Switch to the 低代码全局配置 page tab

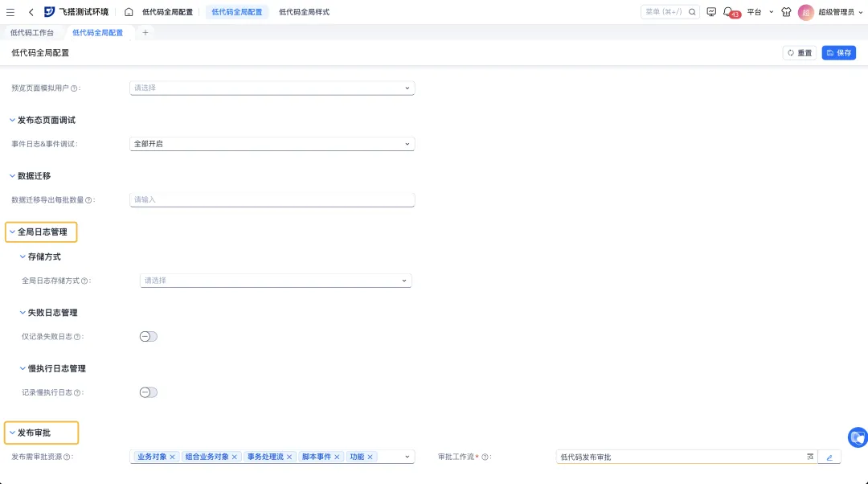(x=97, y=33)
